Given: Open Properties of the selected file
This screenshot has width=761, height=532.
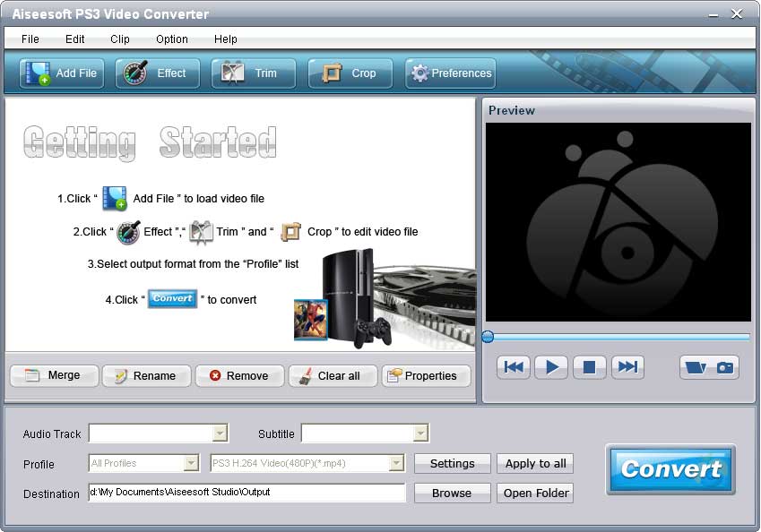Looking at the screenshot, I should pos(426,376).
